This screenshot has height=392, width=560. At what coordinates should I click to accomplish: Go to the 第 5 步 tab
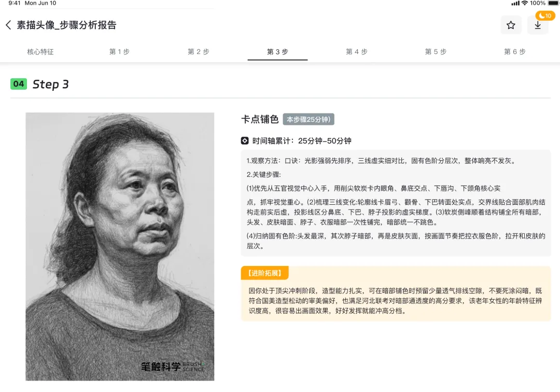tap(436, 52)
